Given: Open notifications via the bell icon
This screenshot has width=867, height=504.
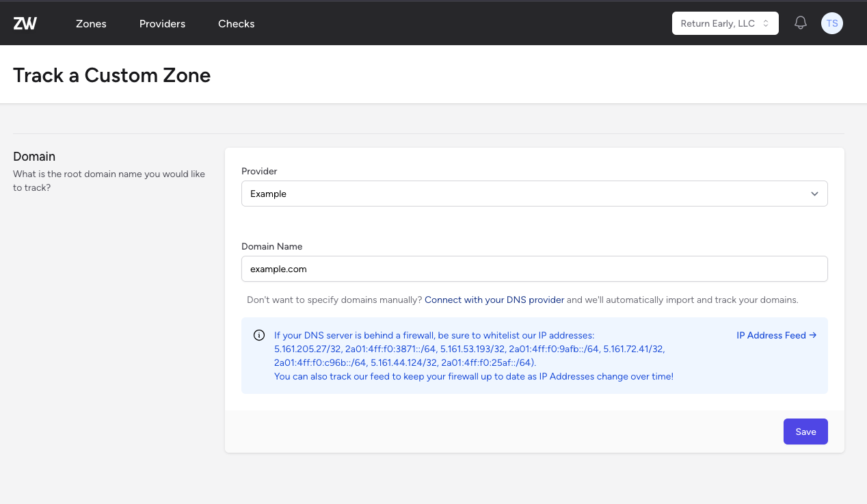Looking at the screenshot, I should (x=800, y=23).
